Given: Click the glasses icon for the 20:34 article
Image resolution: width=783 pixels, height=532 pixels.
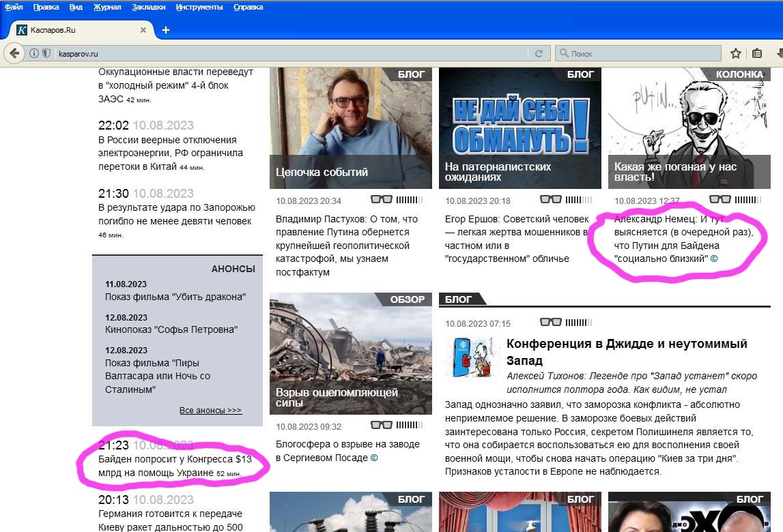Looking at the screenshot, I should pos(382,200).
